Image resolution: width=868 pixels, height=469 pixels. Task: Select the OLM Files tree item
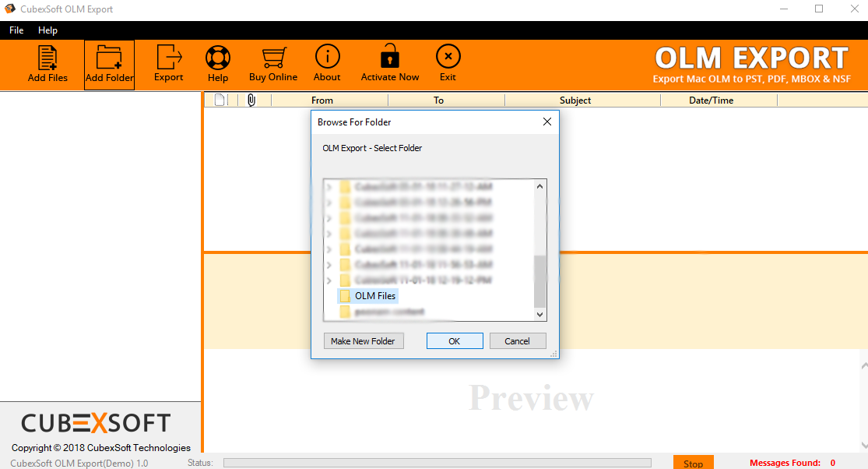pos(367,296)
